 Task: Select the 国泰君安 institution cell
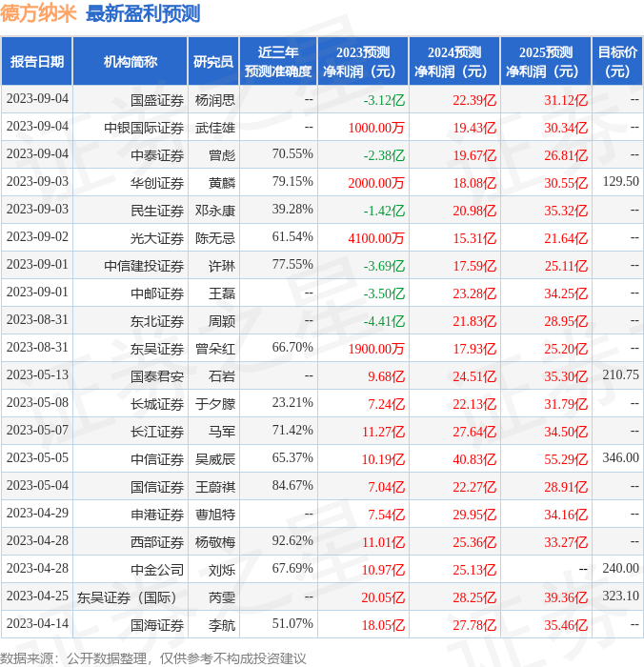coord(157,376)
